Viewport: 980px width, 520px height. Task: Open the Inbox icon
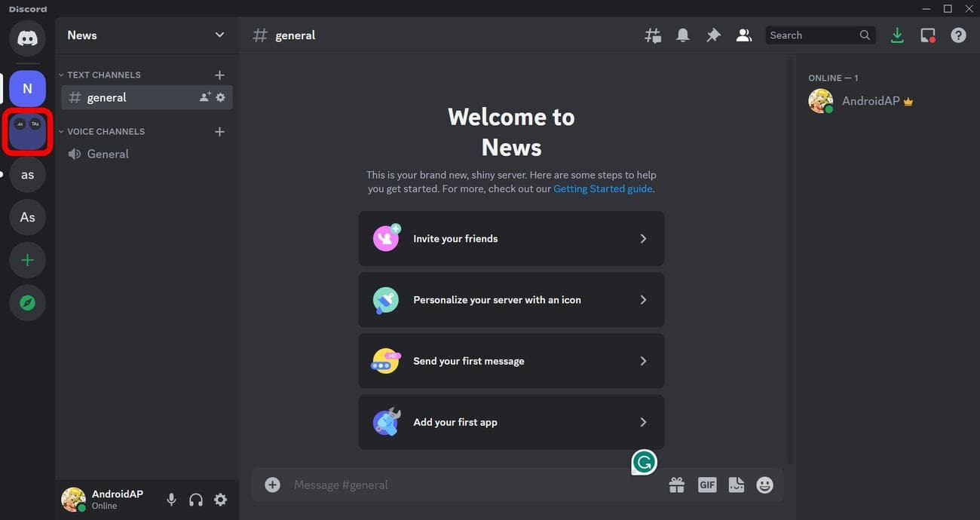pyautogui.click(x=928, y=35)
